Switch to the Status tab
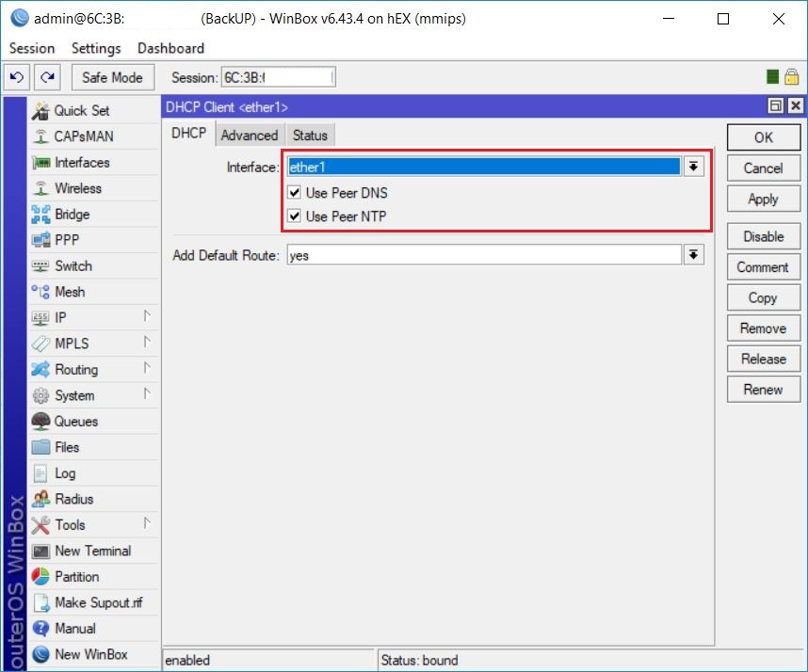 point(310,135)
